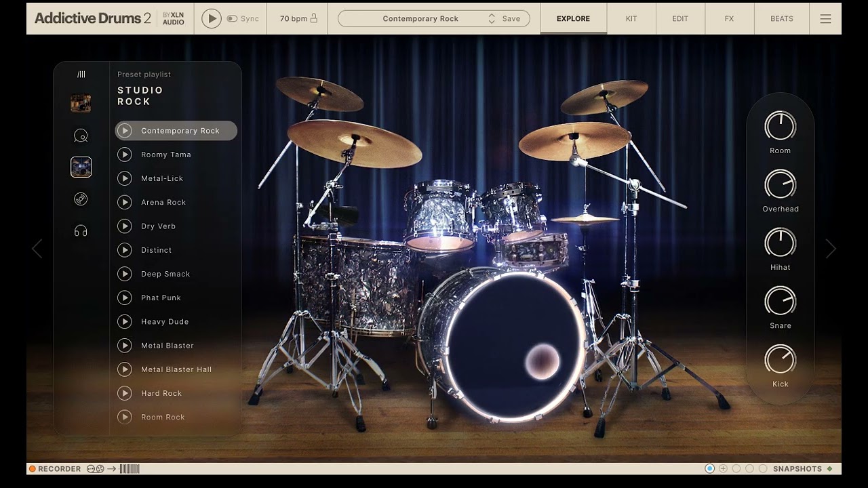
Task: Select the Arena Rock preset name
Action: coord(163,202)
